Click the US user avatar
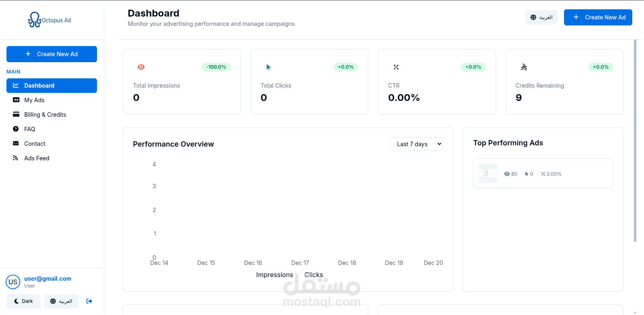The height and width of the screenshot is (315, 644). point(13,282)
